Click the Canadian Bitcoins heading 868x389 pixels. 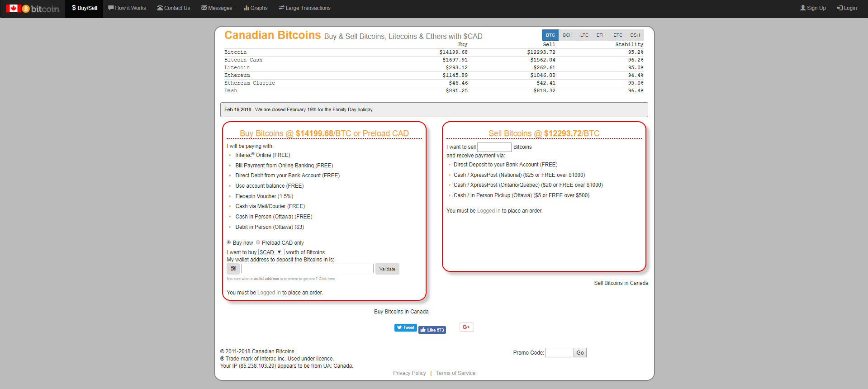(x=273, y=35)
